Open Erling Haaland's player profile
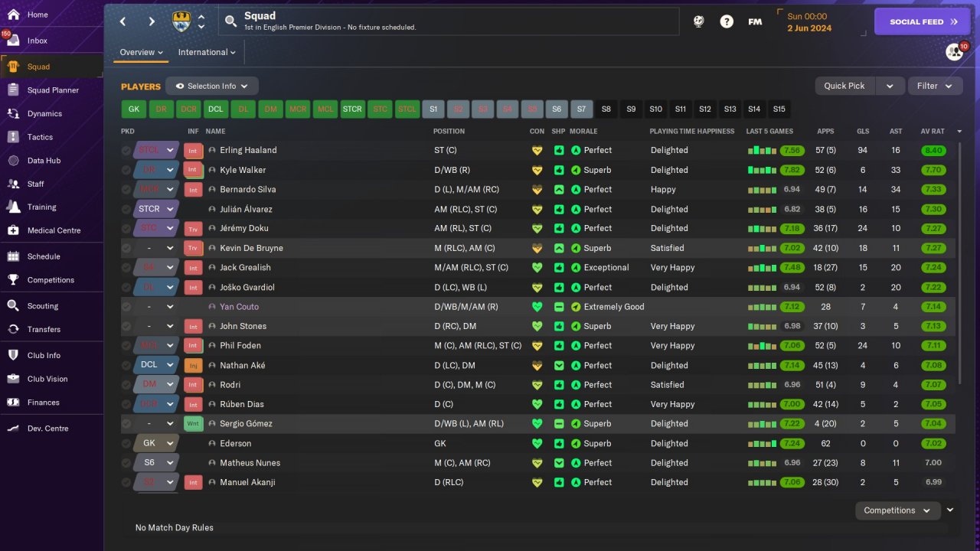This screenshot has width=980, height=551. pyautogui.click(x=248, y=151)
